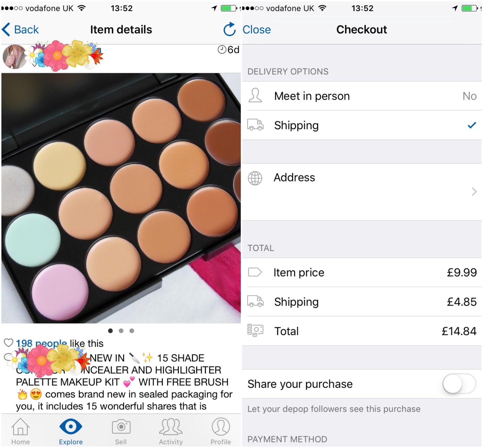Open the 198 people likes link
The height and width of the screenshot is (448, 483).
click(41, 343)
